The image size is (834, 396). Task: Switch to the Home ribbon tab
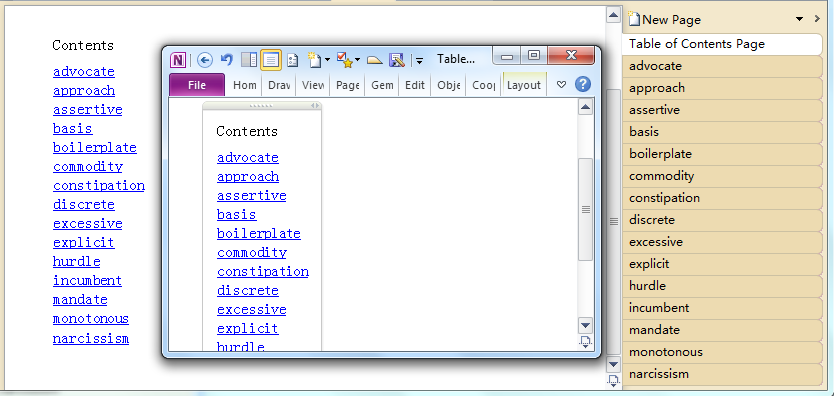[245, 85]
